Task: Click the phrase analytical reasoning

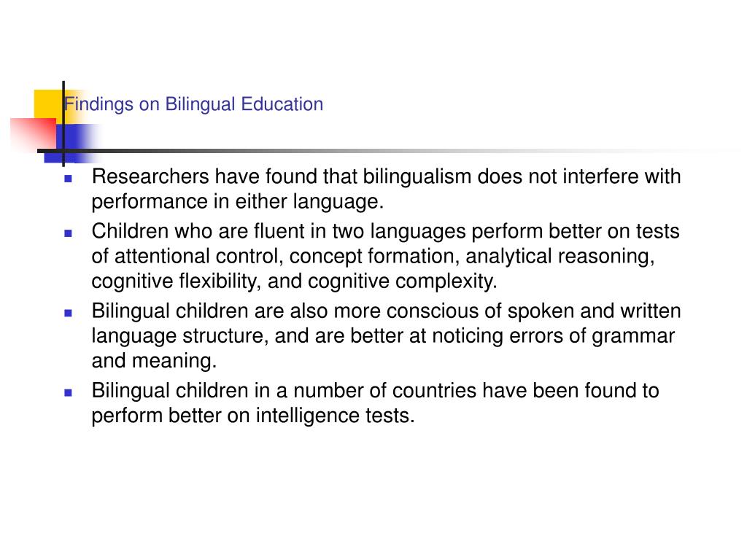Action: click(x=560, y=257)
